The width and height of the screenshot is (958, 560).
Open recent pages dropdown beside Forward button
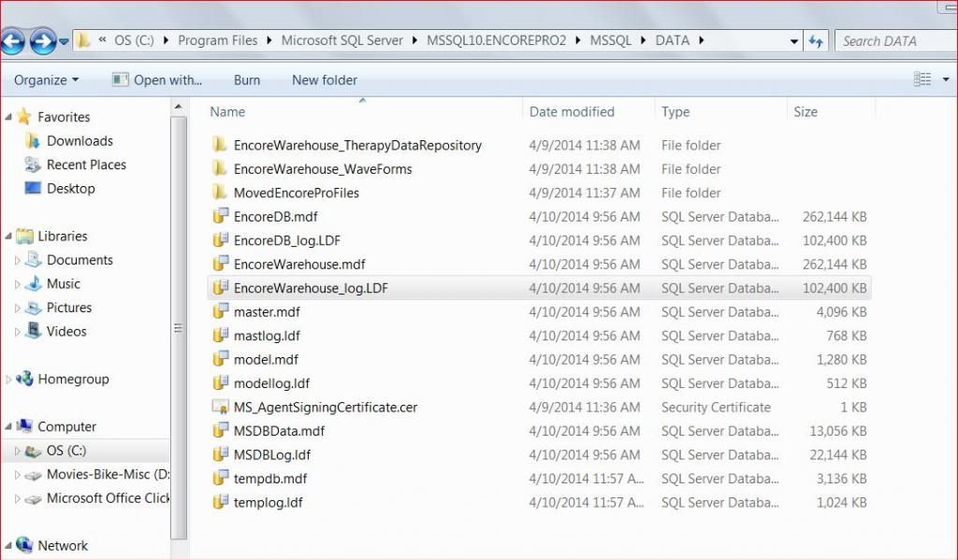pyautogui.click(x=64, y=42)
